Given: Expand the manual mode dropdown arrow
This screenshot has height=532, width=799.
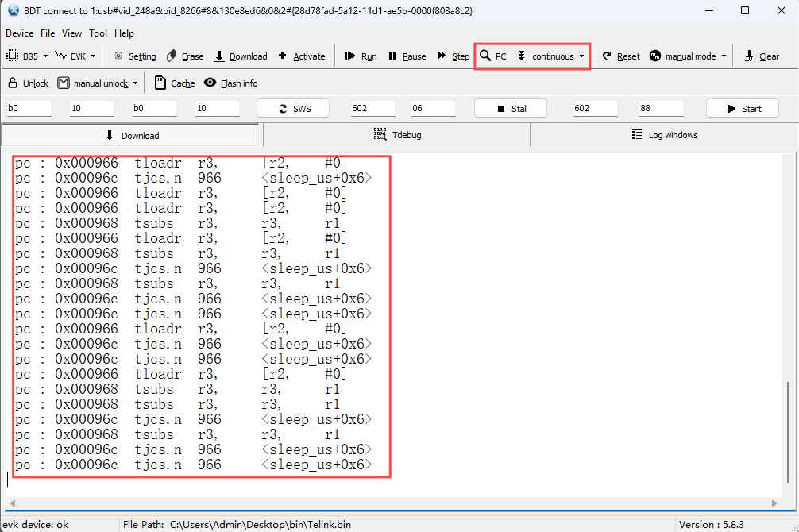Looking at the screenshot, I should tap(724, 56).
